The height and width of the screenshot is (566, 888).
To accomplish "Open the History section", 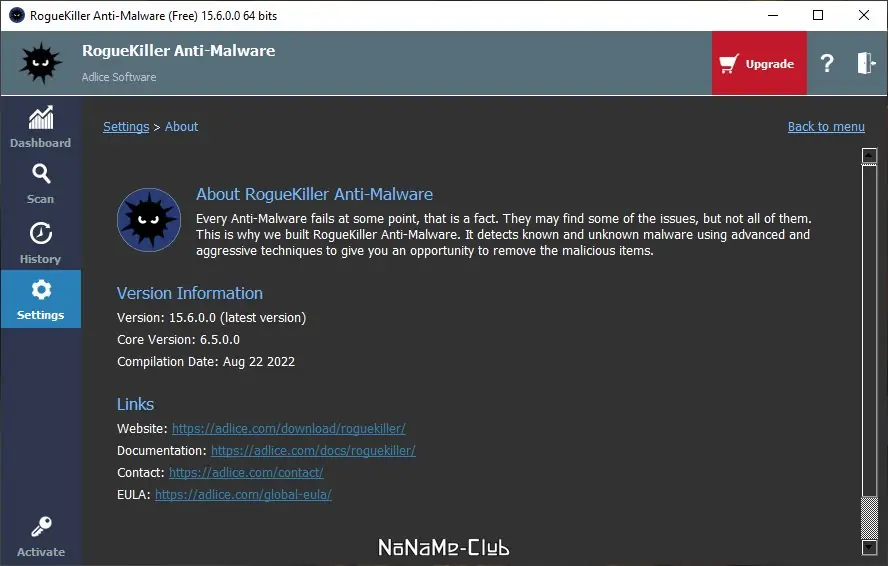I will click(40, 242).
